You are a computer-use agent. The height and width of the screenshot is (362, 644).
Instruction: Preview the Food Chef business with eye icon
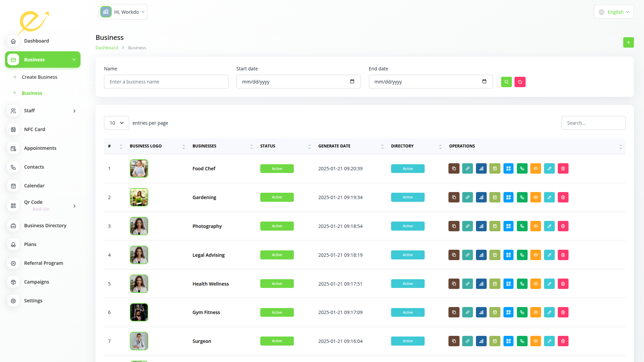point(536,169)
